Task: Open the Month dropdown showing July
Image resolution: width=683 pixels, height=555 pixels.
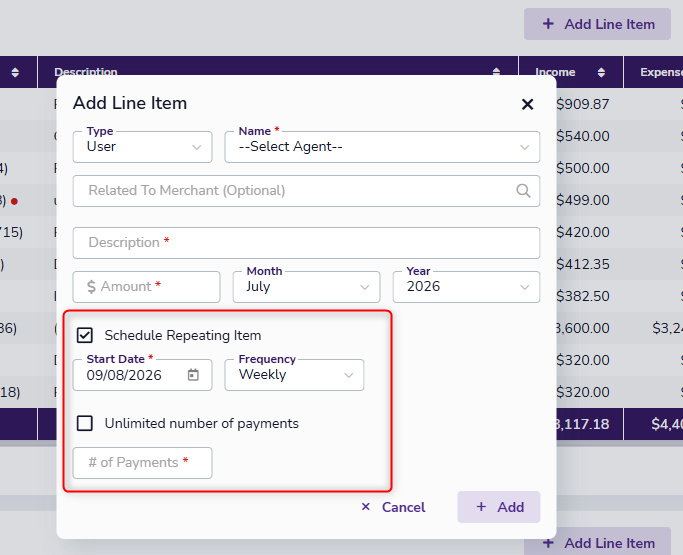Action: point(306,287)
